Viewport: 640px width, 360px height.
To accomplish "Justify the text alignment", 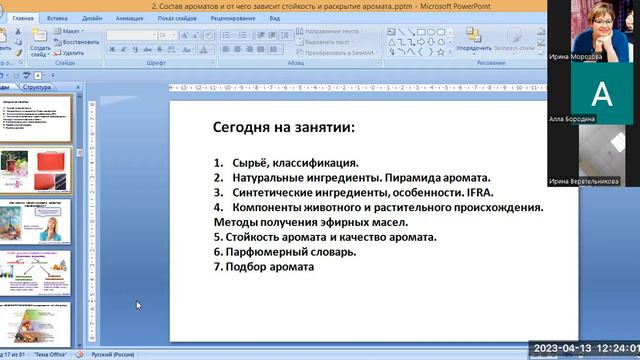I will click(261, 50).
